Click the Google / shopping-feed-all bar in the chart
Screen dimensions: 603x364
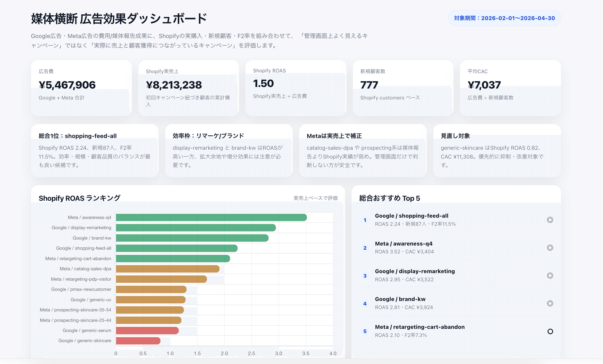tap(177, 248)
